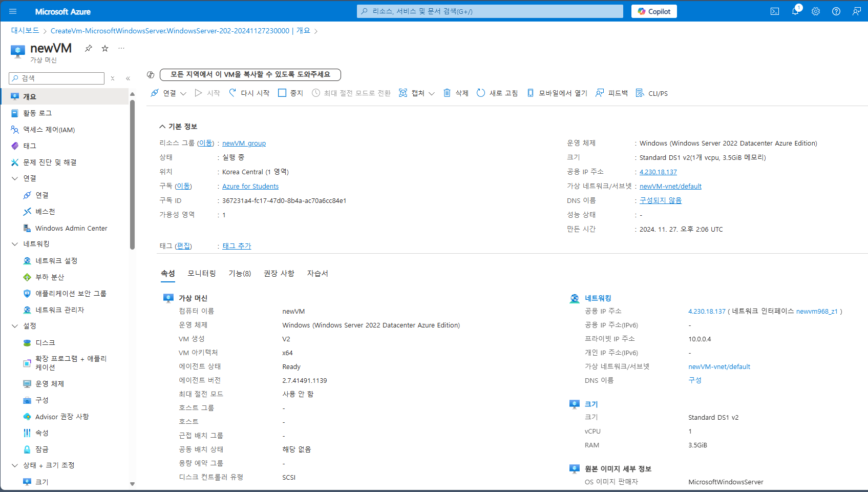Click the 4.230.18.137 public IP link in essentials
This screenshot has height=492, width=868.
click(x=658, y=172)
